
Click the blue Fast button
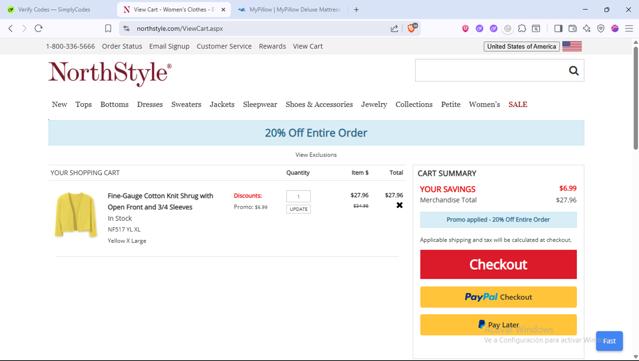tap(609, 341)
